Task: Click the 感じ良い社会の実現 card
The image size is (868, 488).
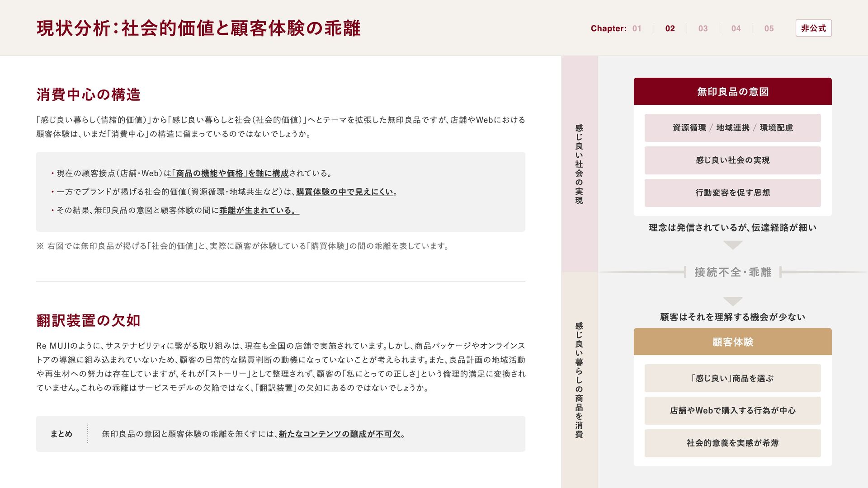Action: 732,160
